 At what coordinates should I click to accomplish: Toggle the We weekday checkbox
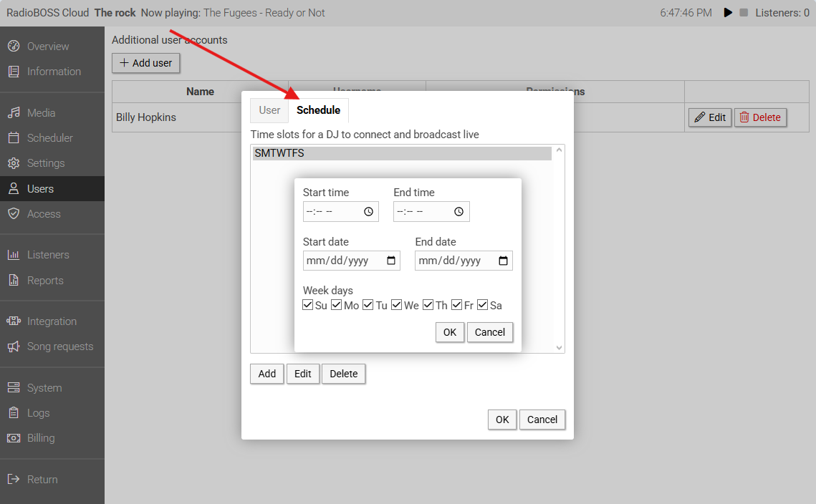[x=396, y=305]
